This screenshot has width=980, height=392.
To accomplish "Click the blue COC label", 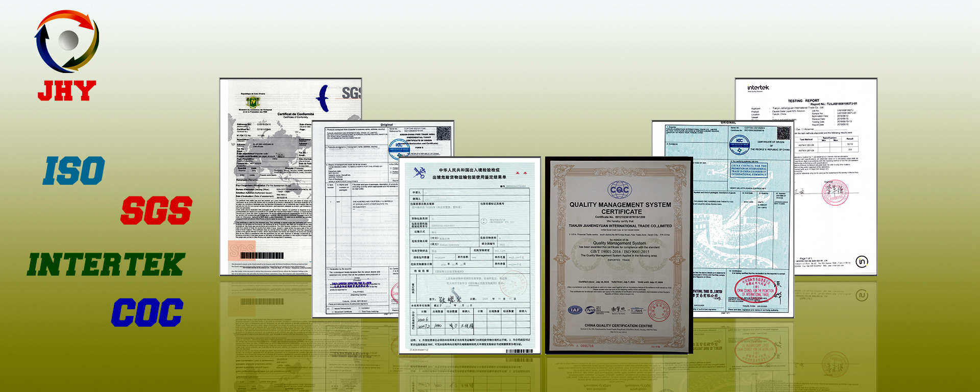I will (148, 312).
